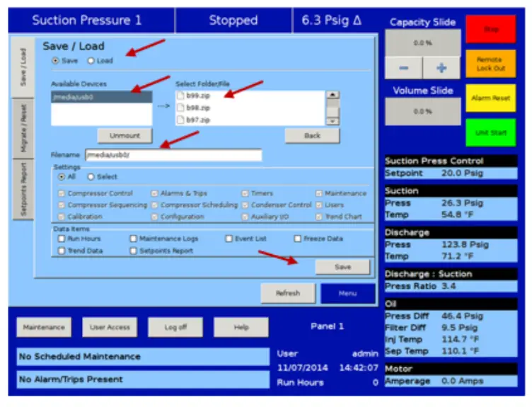The width and height of the screenshot is (532, 407).
Task: Click the Back button under file list
Action: pos(312,136)
